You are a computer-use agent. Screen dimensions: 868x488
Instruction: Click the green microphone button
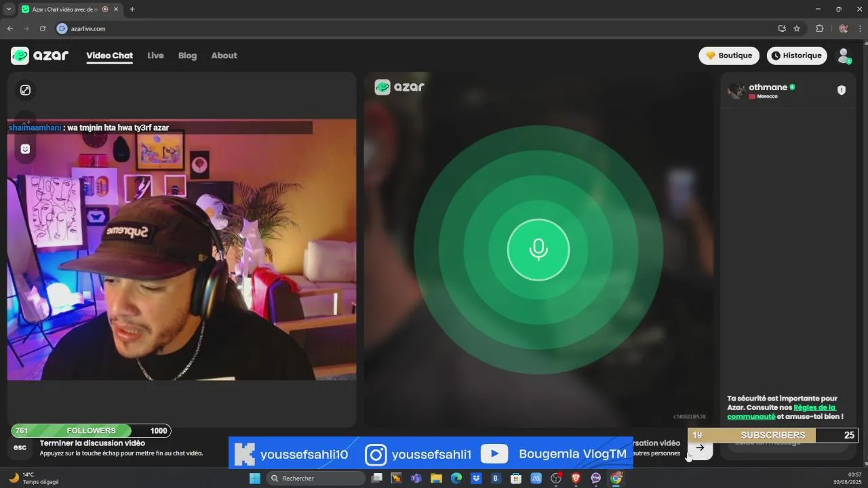tap(538, 249)
